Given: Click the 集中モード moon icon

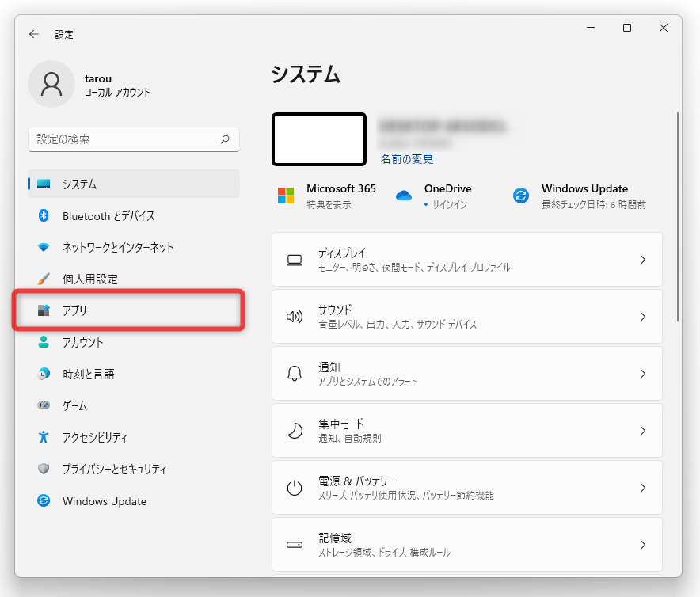Looking at the screenshot, I should (295, 431).
